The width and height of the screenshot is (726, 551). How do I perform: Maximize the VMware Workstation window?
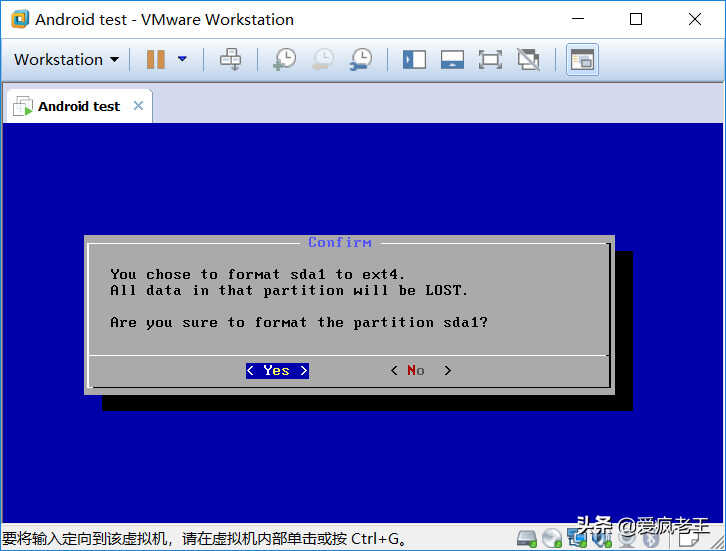click(x=636, y=19)
